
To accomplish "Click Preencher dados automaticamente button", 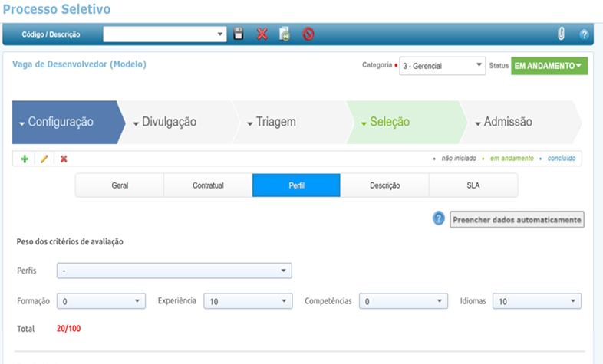I will point(517,219).
